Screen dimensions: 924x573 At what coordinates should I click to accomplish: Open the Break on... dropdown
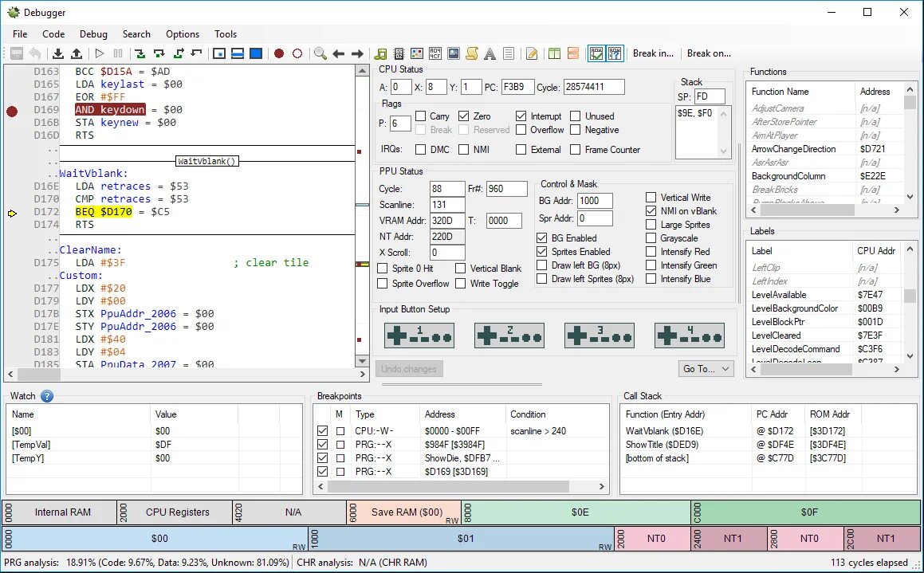tap(709, 53)
